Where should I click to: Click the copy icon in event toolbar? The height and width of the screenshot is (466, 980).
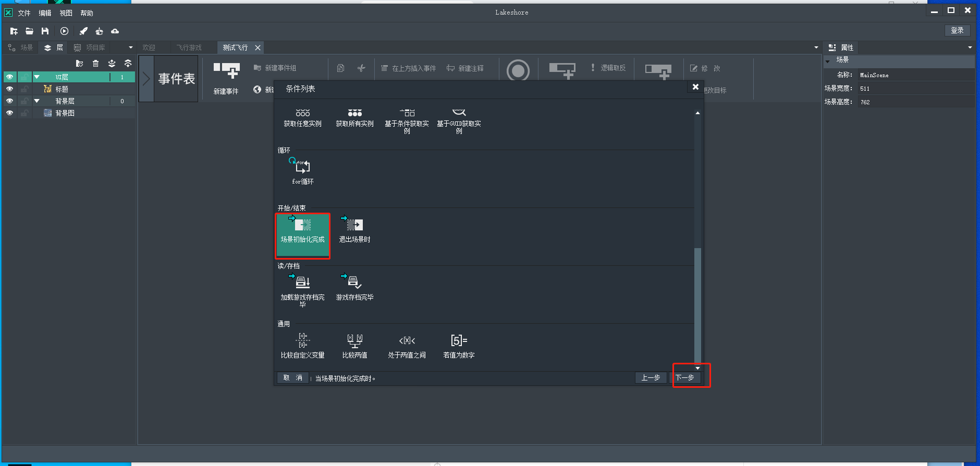click(340, 68)
